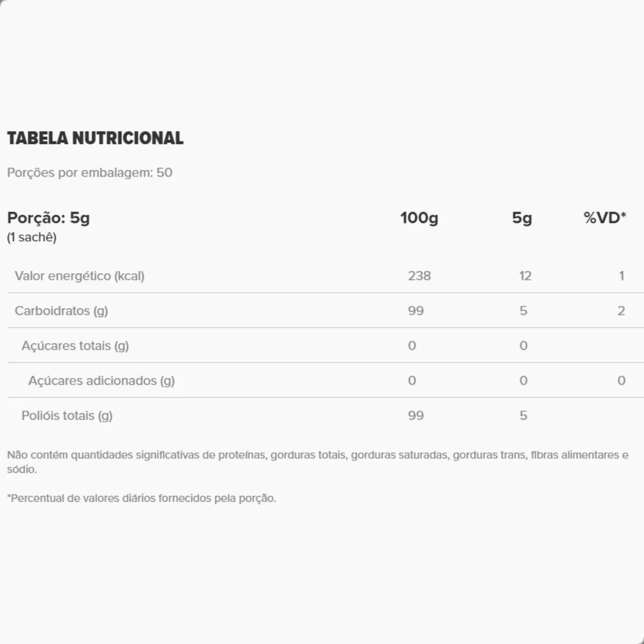
Task: Click the (1 sachê) subtitle
Action: (32, 237)
